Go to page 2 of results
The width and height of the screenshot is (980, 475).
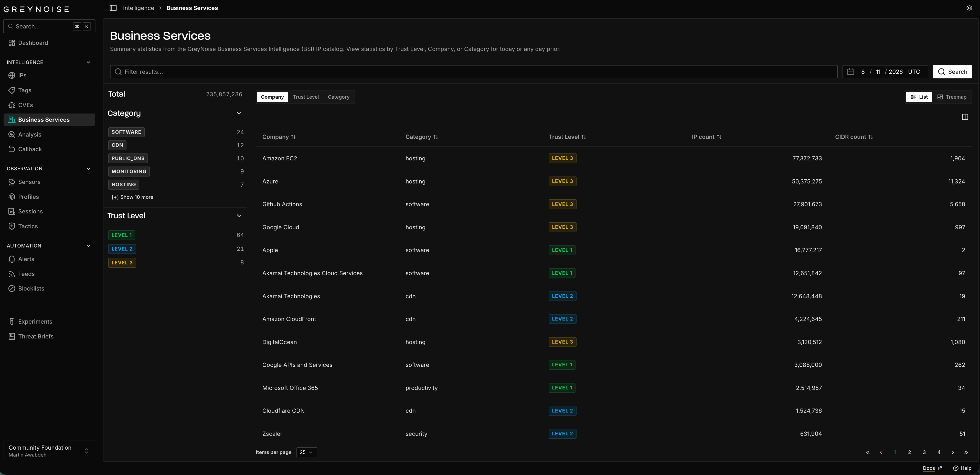(x=909, y=452)
